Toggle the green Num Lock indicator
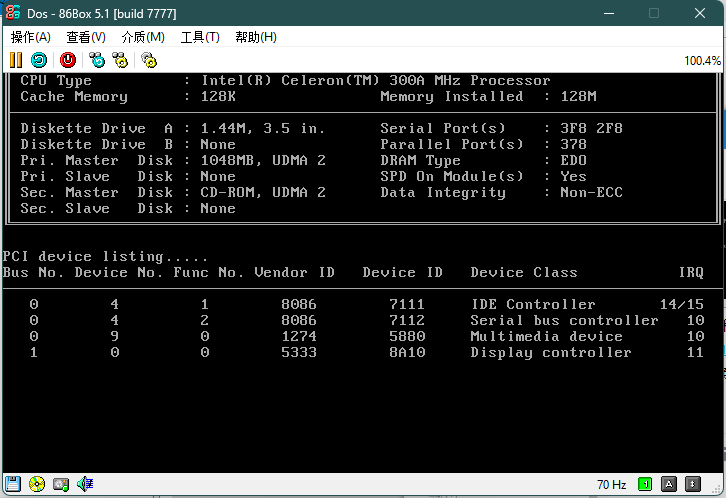 645,485
